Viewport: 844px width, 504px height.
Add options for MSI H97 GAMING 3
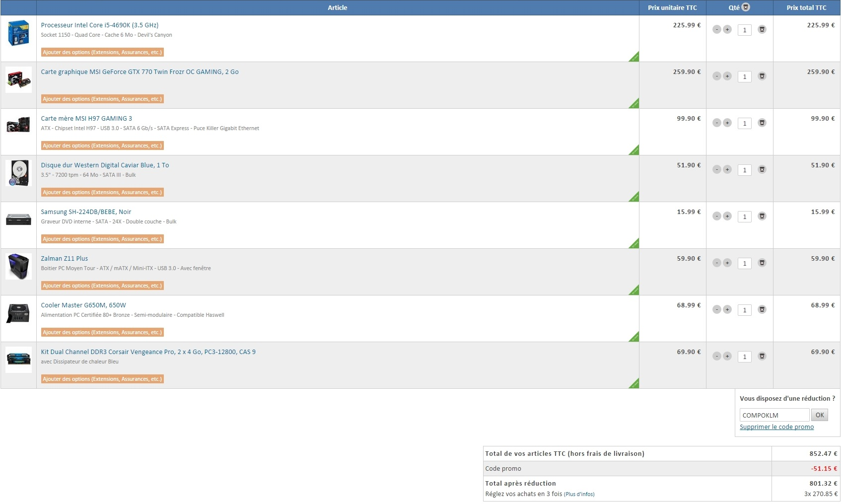pyautogui.click(x=102, y=145)
